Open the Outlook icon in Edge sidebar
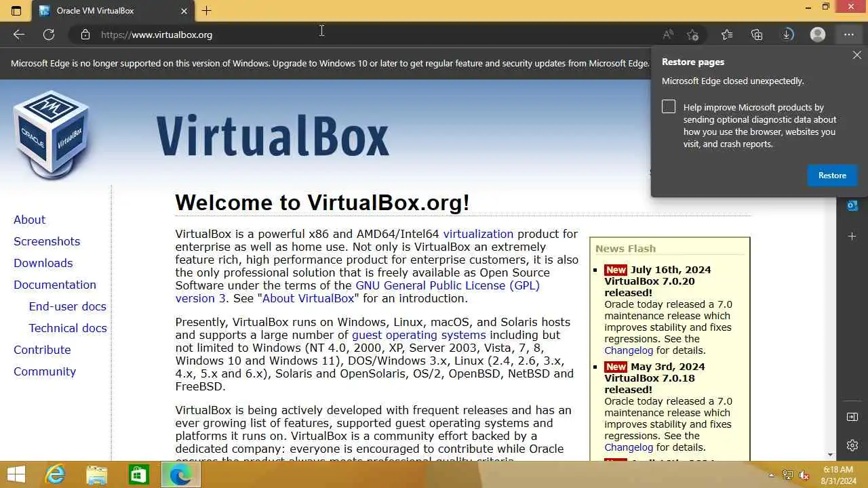Image resolution: width=868 pixels, height=488 pixels. [x=852, y=205]
